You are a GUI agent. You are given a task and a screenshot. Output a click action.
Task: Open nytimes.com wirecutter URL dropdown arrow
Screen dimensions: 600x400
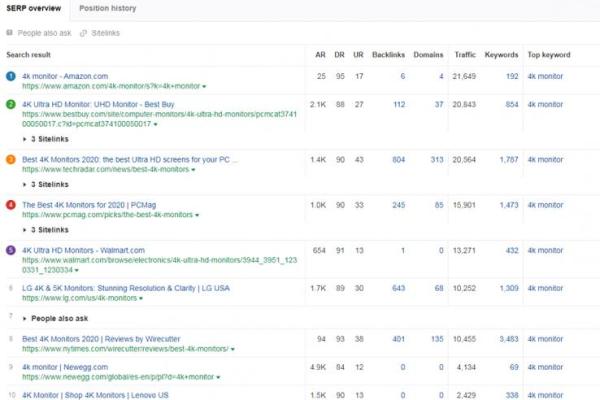(x=233, y=349)
